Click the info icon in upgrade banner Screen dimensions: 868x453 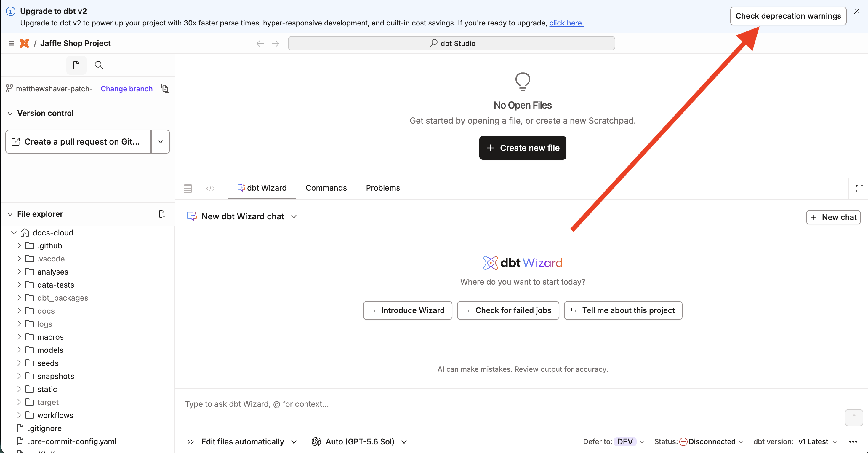(x=11, y=11)
